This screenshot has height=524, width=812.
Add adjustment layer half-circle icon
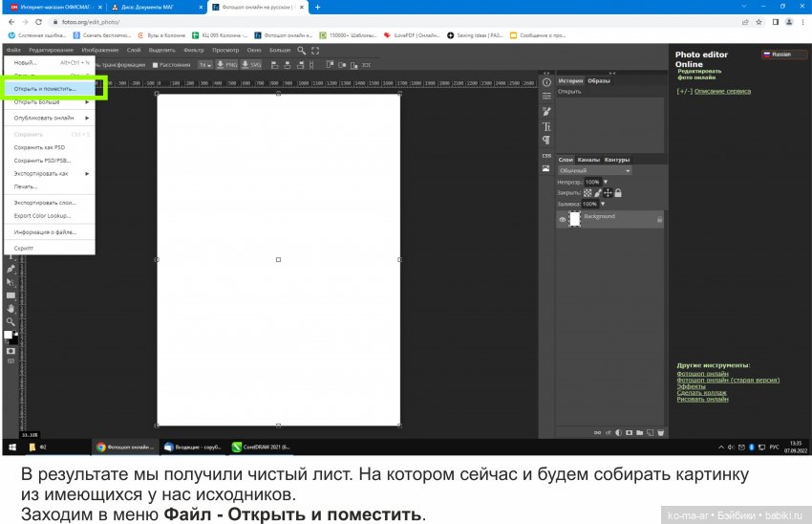click(x=618, y=433)
